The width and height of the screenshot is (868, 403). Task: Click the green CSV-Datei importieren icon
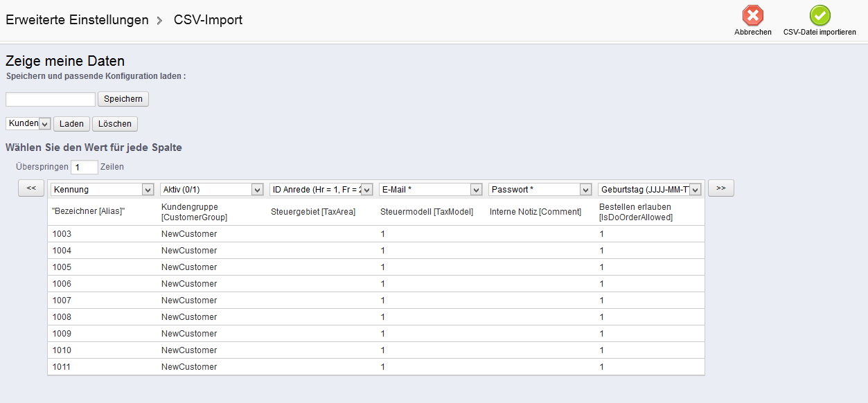click(820, 16)
